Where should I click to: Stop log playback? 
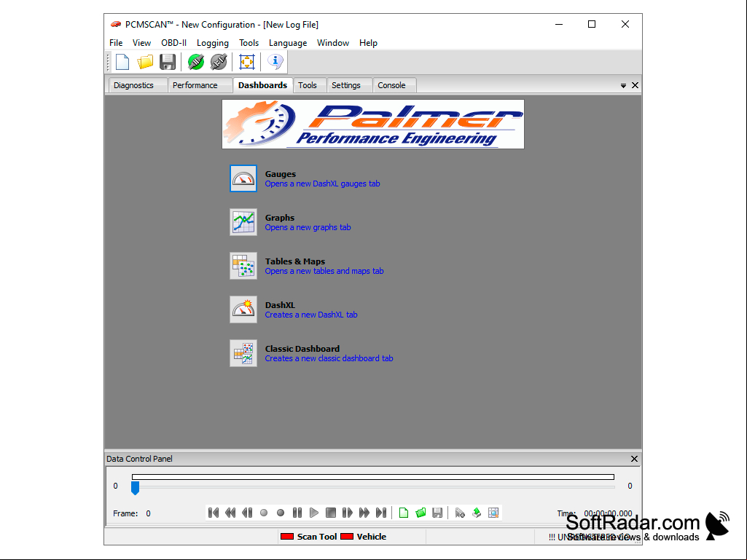[331, 513]
